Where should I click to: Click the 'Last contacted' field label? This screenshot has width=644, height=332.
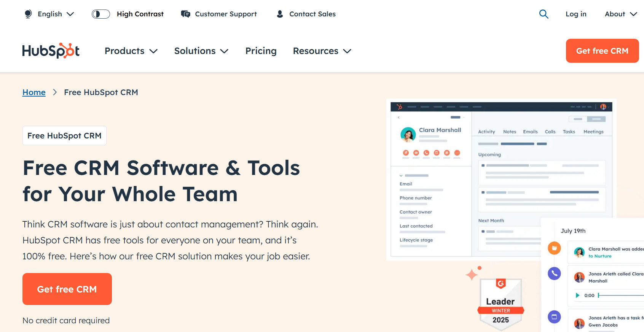click(416, 226)
